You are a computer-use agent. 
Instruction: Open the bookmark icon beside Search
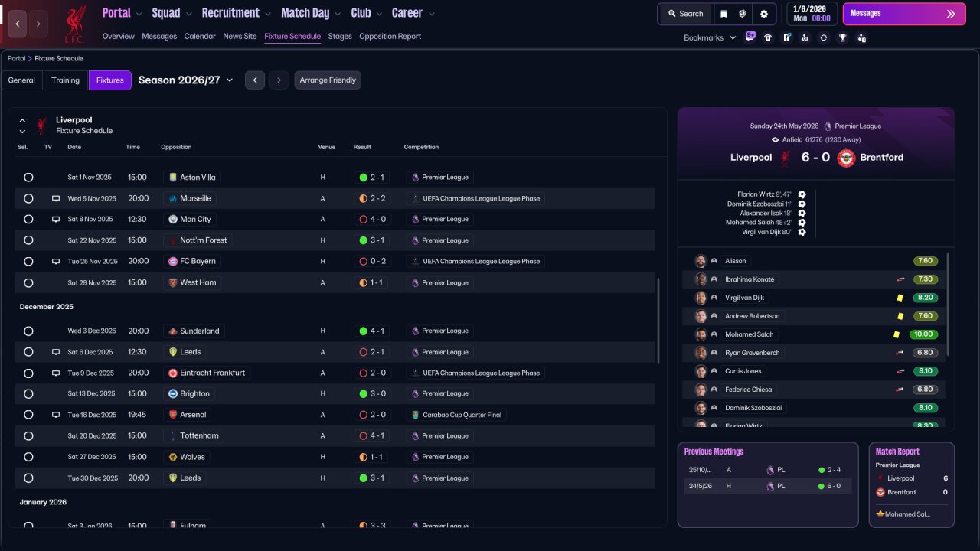[724, 14]
